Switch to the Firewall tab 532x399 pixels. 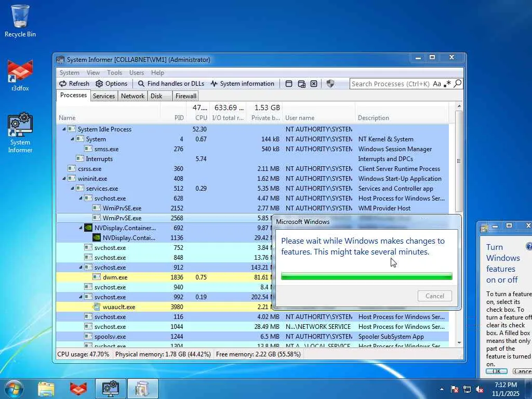click(185, 96)
